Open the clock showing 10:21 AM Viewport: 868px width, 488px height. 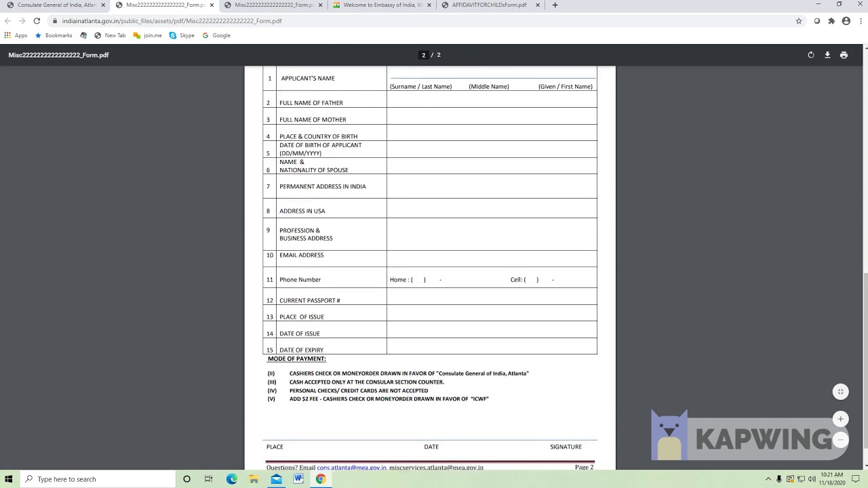click(831, 479)
